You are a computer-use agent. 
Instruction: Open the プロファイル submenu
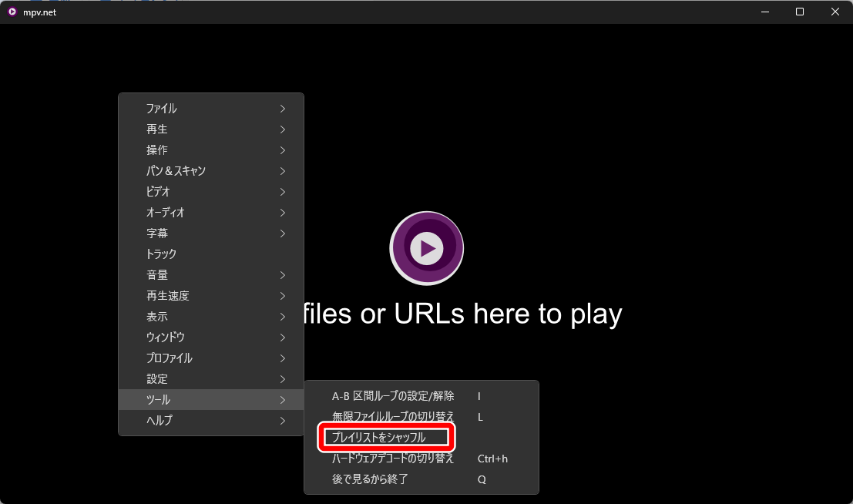pyautogui.click(x=211, y=358)
